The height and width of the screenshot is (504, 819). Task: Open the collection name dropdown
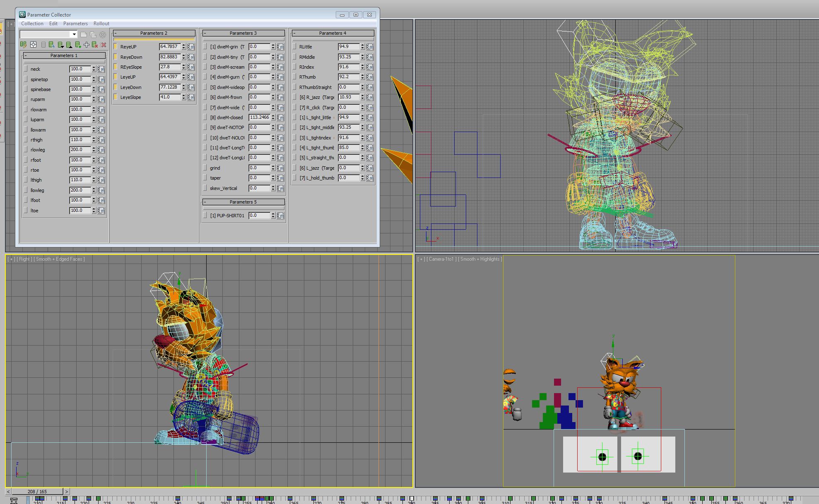click(x=74, y=34)
